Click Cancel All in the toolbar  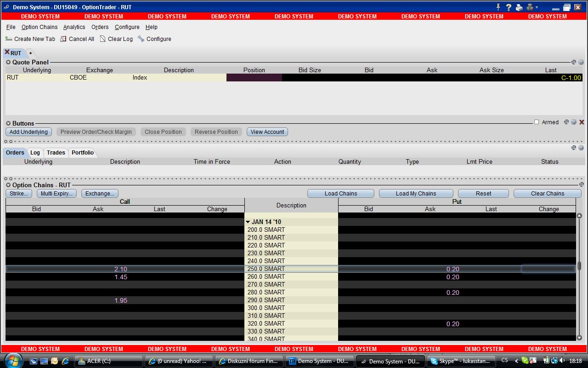pyautogui.click(x=77, y=39)
